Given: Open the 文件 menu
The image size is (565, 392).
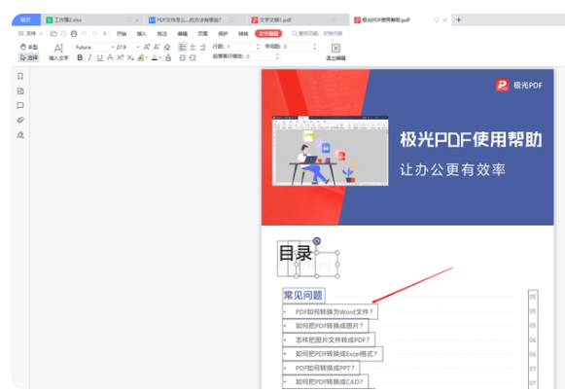Looking at the screenshot, I should tap(30, 33).
